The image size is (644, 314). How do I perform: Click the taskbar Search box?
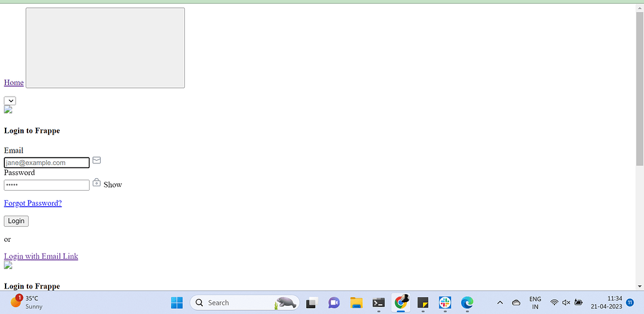coord(245,303)
